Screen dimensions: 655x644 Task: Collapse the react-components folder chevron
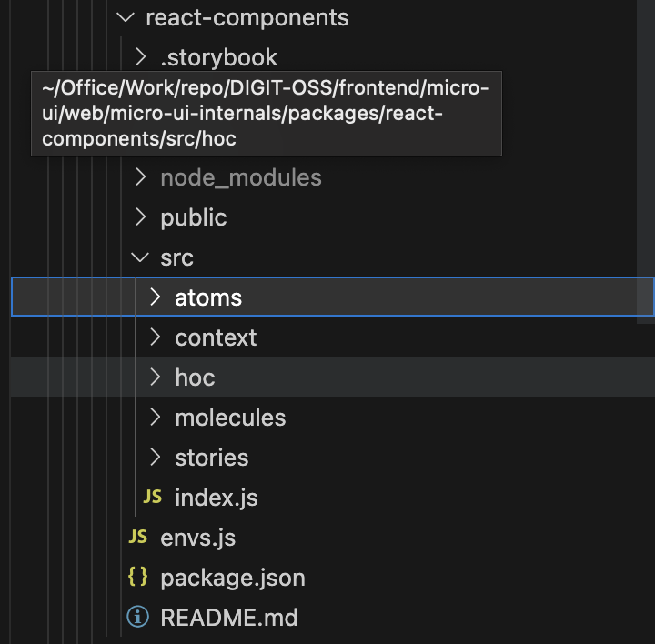point(126,17)
